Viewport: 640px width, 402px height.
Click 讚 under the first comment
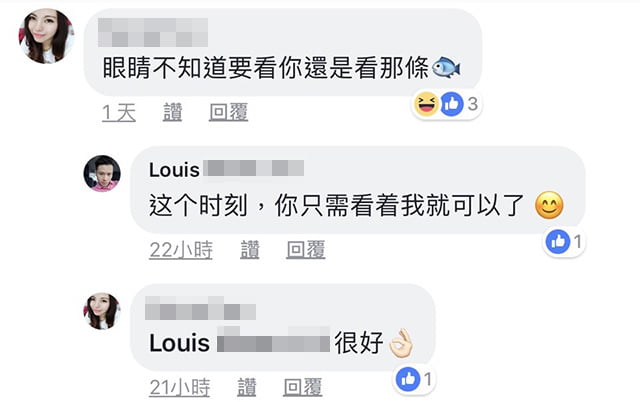click(172, 112)
